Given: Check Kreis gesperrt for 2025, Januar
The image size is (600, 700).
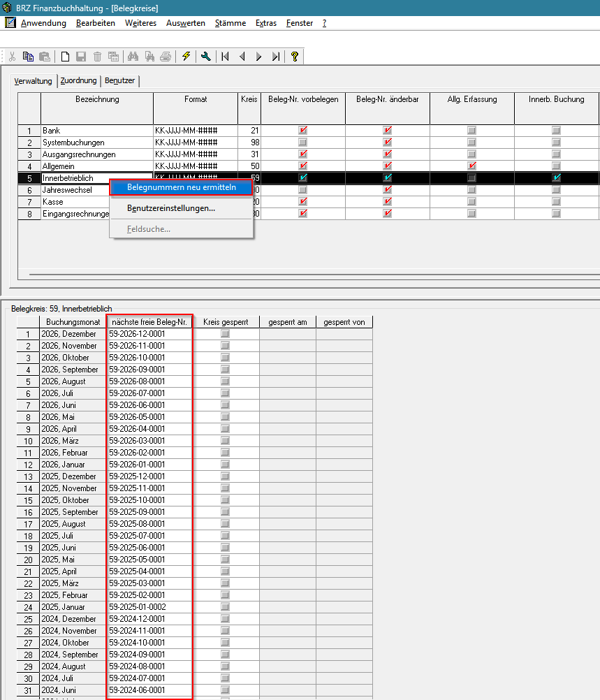Looking at the screenshot, I should tap(226, 607).
